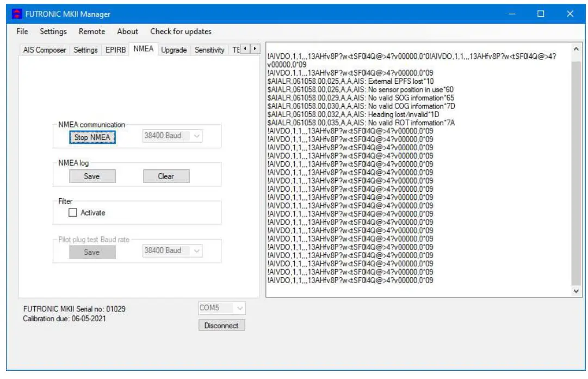Switch to the Settings tab

click(x=85, y=50)
